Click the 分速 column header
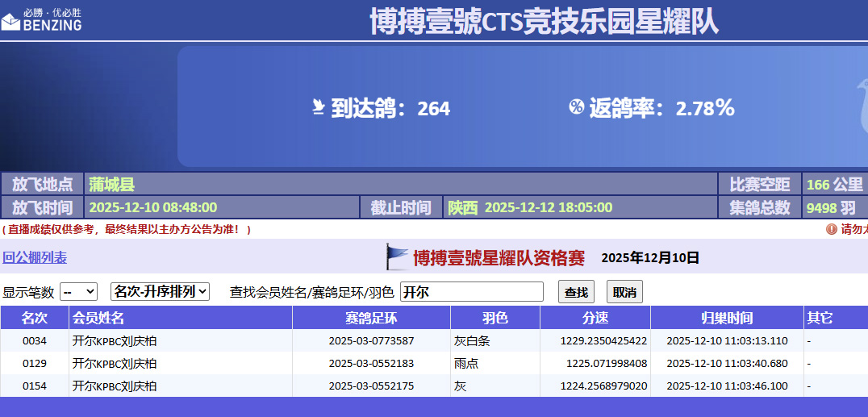 [x=595, y=318]
